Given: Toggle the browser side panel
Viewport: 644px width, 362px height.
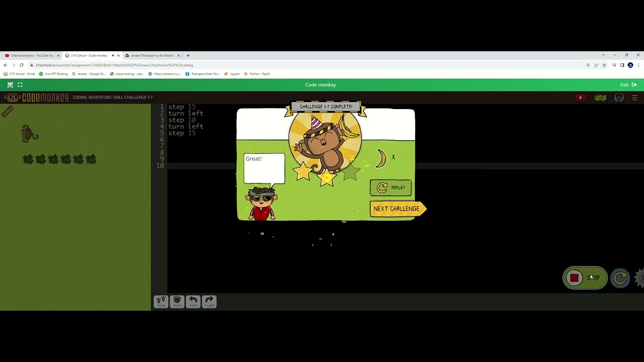Looking at the screenshot, I should click(x=622, y=65).
